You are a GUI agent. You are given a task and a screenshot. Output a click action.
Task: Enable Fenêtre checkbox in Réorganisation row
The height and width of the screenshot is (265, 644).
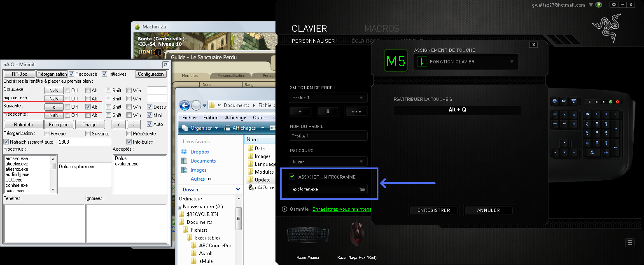coord(47,134)
